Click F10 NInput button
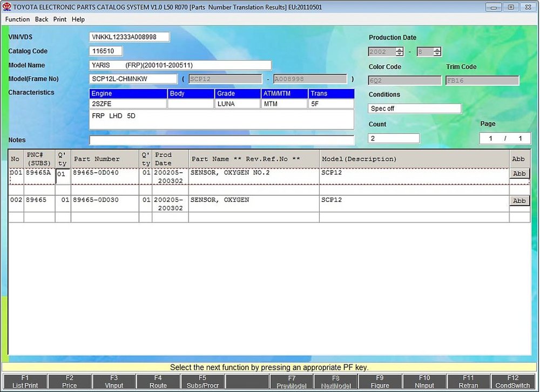Screen dimensions: 540x392 point(424,382)
